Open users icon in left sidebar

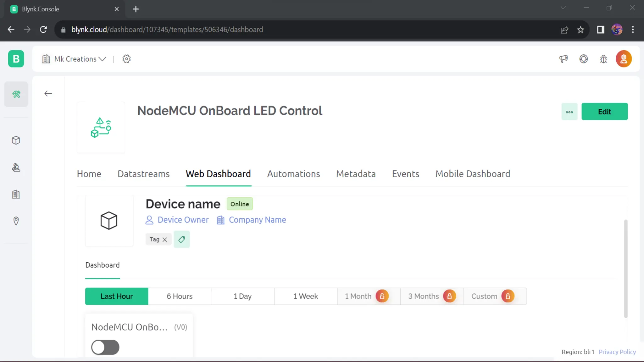coord(16,167)
